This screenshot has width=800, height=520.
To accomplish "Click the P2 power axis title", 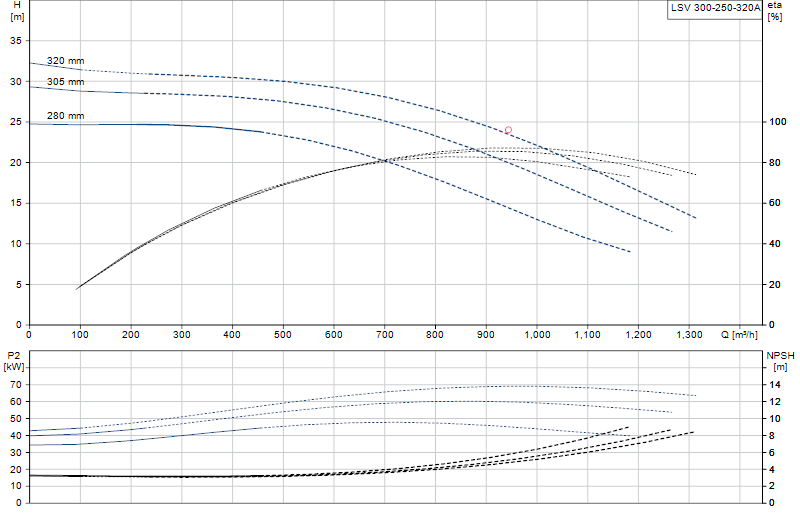I will [14, 361].
